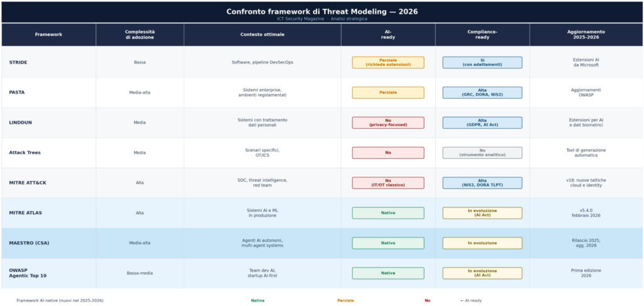Image resolution: width=644 pixels, height=306 pixels.
Task: Click the MAESTRO (CSA) framework name
Action: [x=29, y=243]
